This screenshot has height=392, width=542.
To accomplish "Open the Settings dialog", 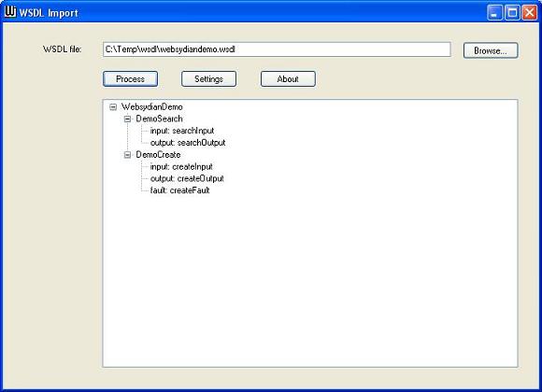I will [208, 79].
